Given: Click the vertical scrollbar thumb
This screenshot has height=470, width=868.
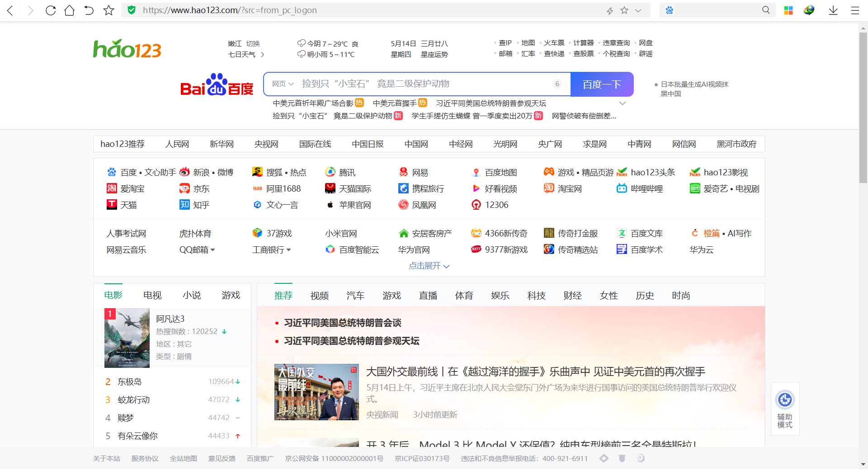Looking at the screenshot, I should 863,108.
